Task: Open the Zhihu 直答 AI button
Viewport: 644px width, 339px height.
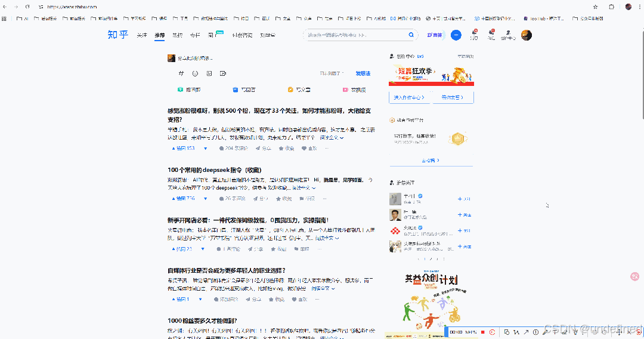Action: point(435,35)
